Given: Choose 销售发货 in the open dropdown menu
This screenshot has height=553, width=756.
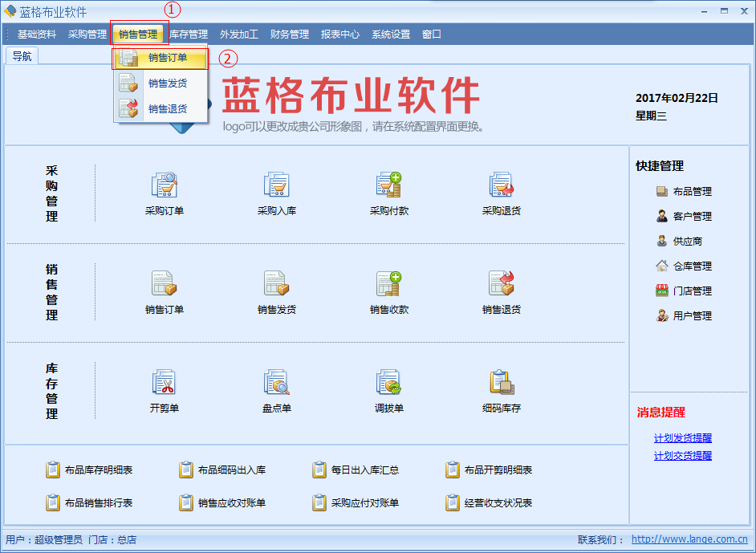Looking at the screenshot, I should pos(167,83).
